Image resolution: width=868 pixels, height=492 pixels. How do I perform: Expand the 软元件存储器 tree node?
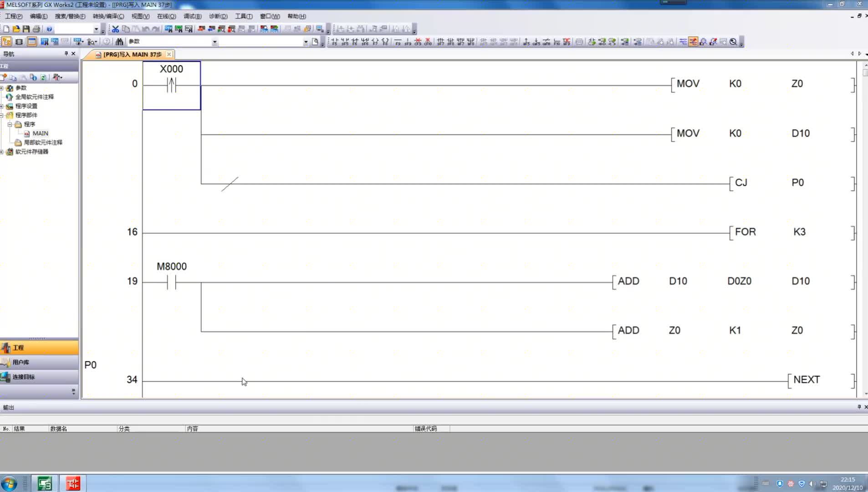click(2, 152)
